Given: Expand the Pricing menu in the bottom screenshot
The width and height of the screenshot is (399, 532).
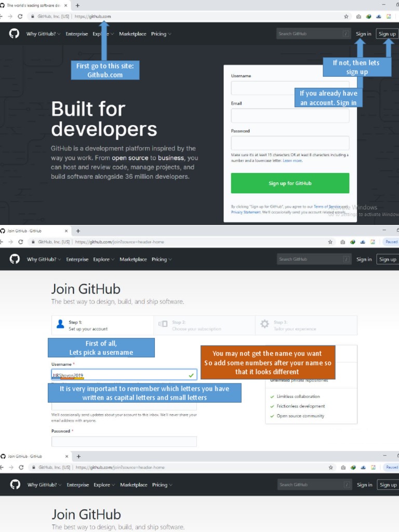Looking at the screenshot, I should tap(162, 485).
